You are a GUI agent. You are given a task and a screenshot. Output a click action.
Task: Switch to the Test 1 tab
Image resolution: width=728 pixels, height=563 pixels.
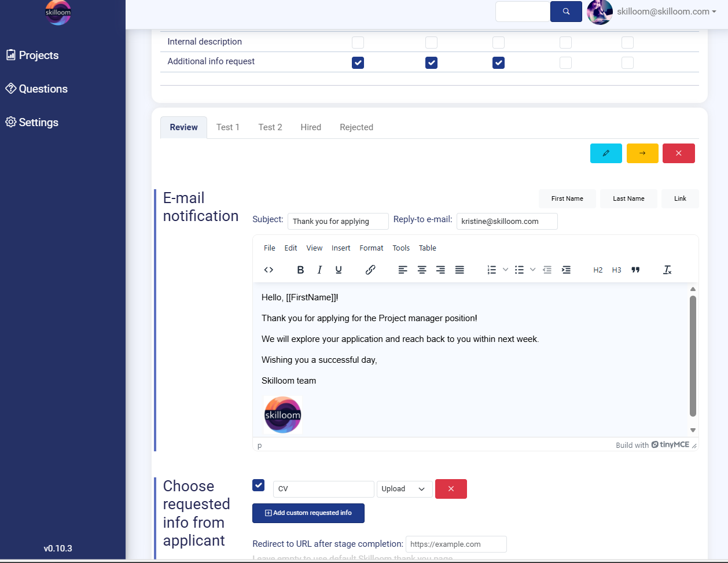[x=227, y=127]
